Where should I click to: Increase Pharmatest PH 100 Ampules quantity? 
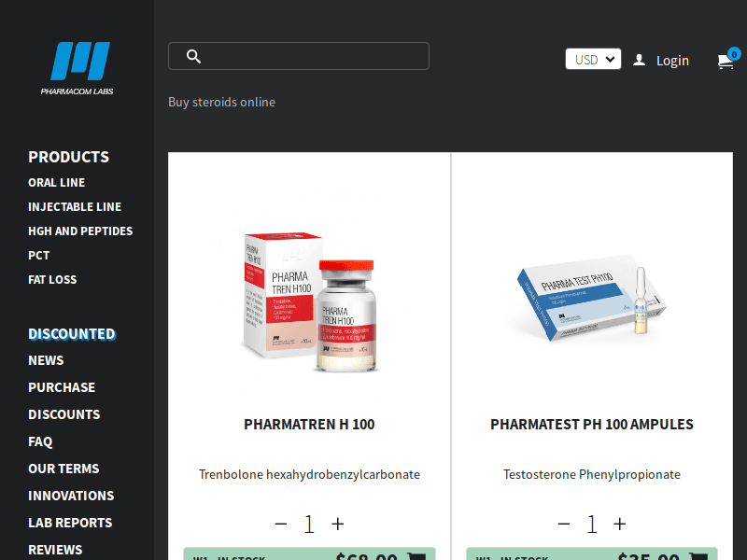pos(620,524)
